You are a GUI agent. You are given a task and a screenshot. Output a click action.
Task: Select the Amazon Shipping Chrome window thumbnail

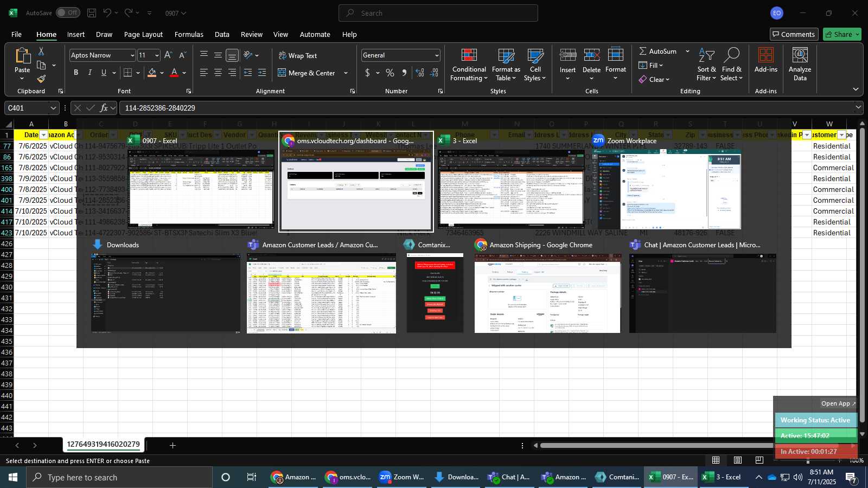click(547, 286)
